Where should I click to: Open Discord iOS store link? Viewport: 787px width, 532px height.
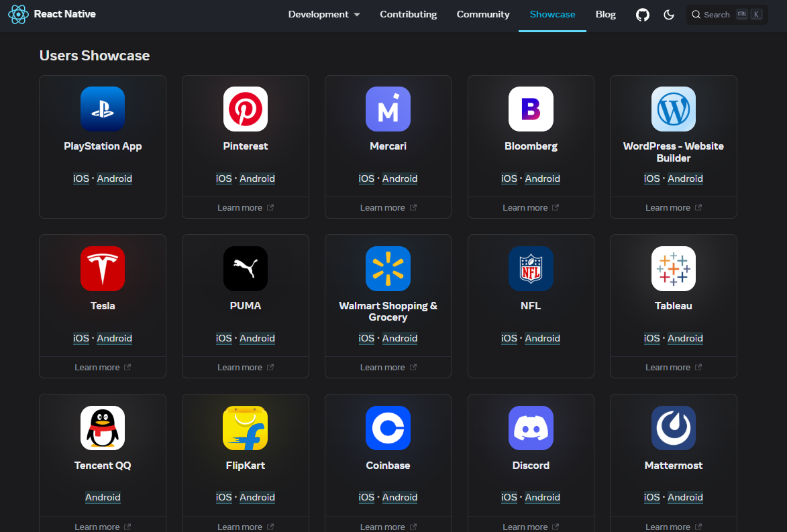509,497
